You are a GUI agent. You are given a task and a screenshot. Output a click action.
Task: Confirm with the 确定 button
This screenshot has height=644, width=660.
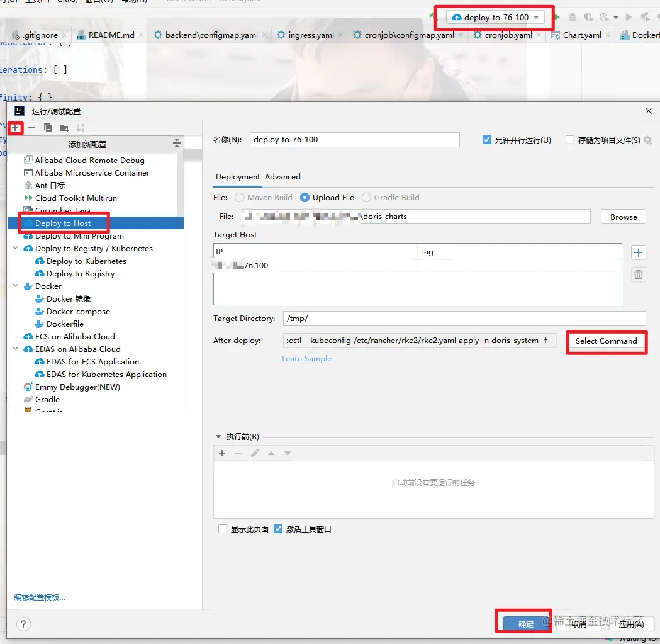[x=525, y=624]
